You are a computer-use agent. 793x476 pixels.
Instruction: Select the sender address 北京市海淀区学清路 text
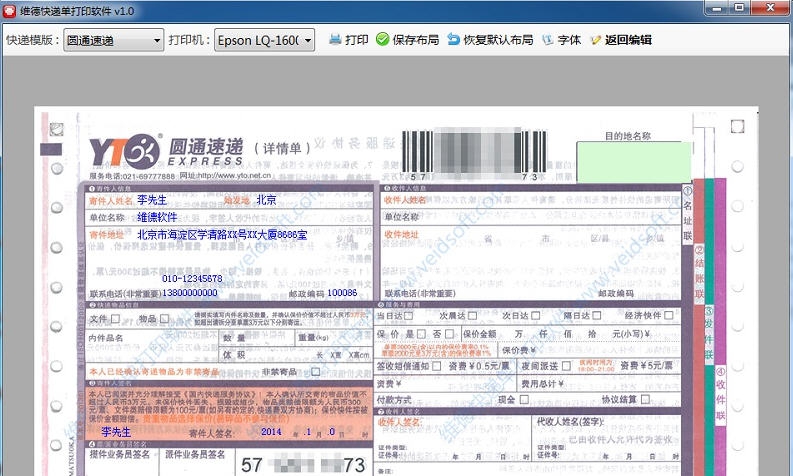(x=222, y=235)
